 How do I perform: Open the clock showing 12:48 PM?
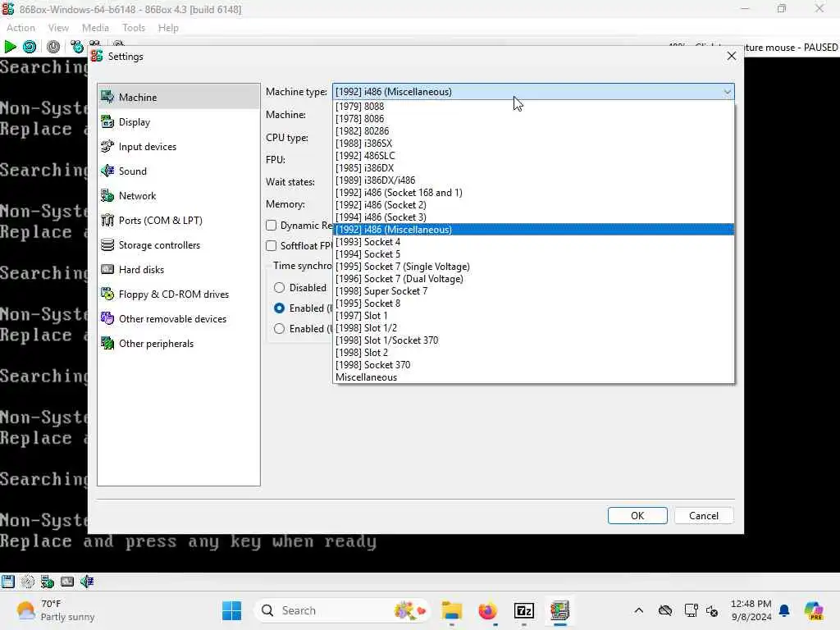pyautogui.click(x=751, y=610)
